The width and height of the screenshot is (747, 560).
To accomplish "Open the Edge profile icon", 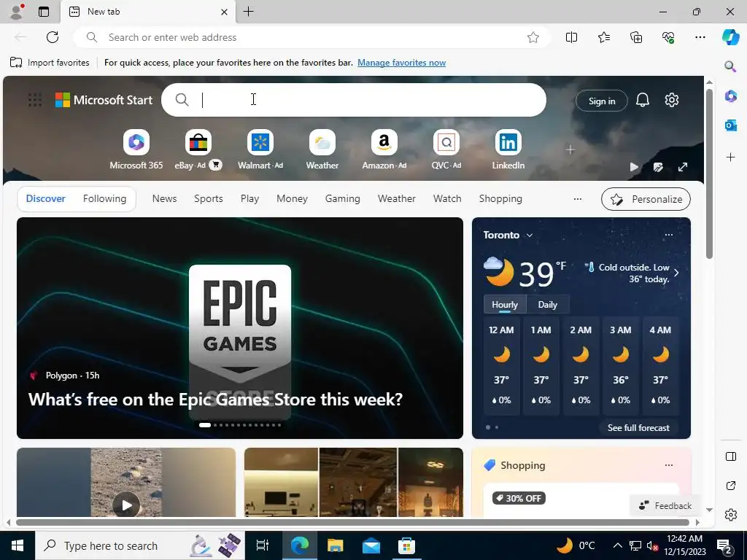I will 16,12.
